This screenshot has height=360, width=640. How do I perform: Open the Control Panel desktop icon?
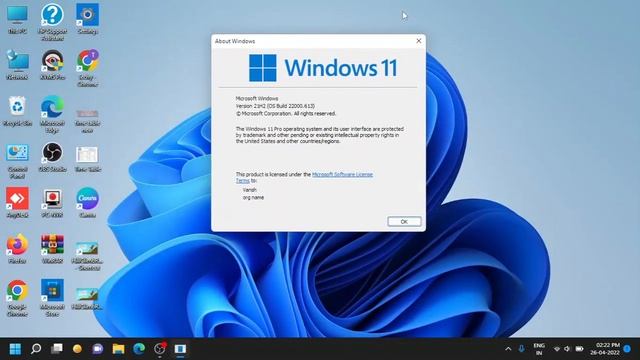[18, 161]
